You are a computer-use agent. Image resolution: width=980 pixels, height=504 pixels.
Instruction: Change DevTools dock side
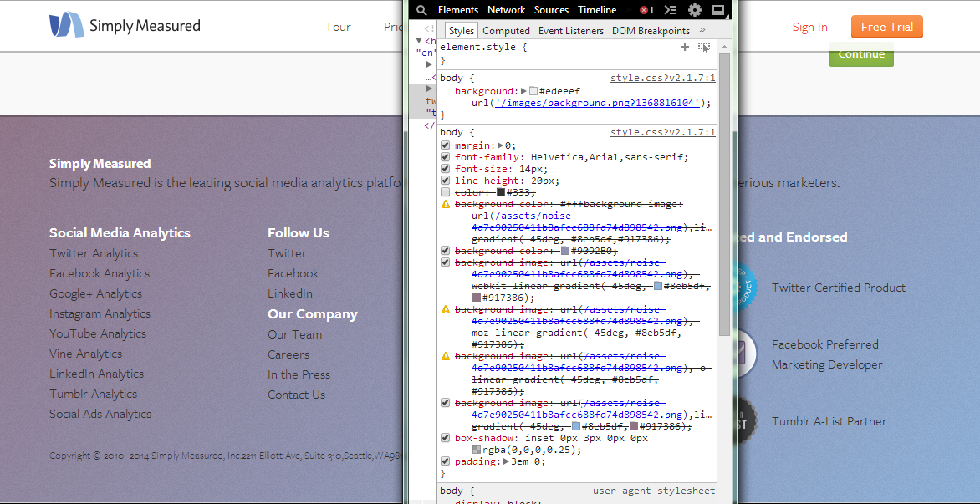pyautogui.click(x=718, y=10)
